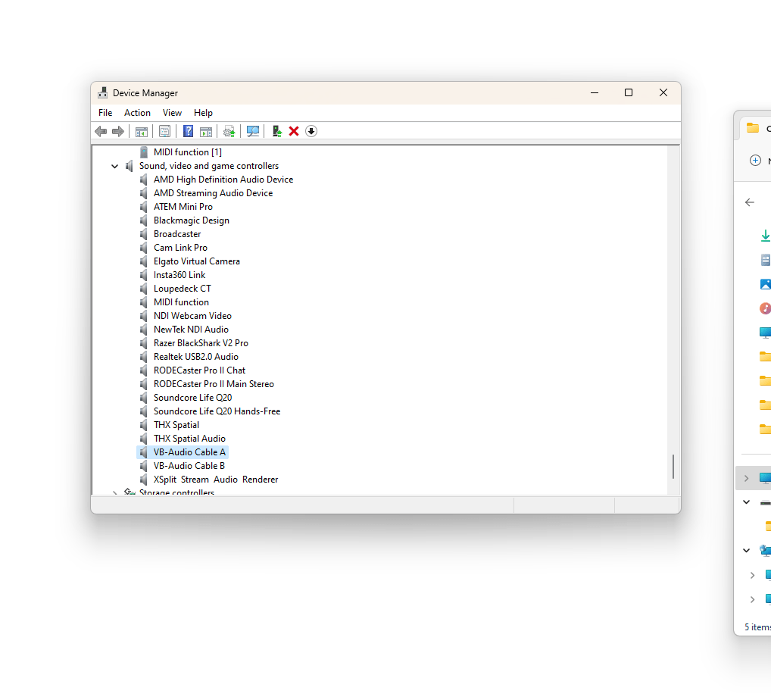771x700 pixels.
Task: Select Sound, video and game controllers label
Action: click(x=209, y=166)
